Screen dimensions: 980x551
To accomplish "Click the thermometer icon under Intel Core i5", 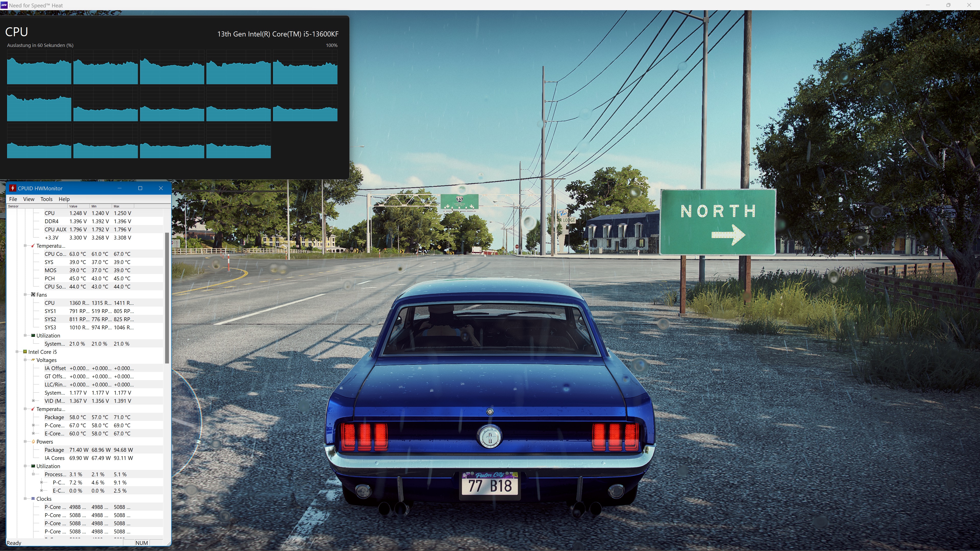I will (33, 409).
